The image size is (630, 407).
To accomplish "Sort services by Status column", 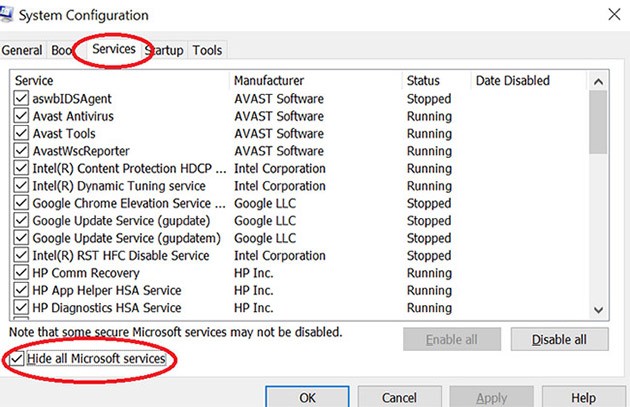I will tap(423, 80).
